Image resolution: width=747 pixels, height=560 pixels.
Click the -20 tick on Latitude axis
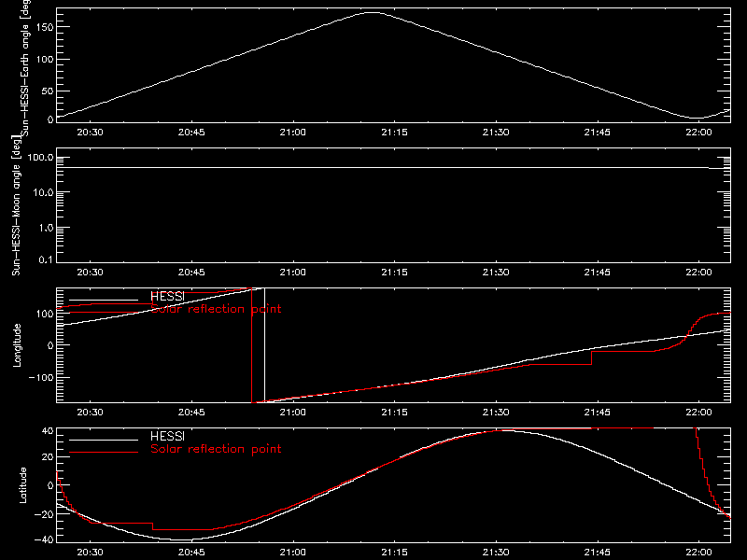43,514
